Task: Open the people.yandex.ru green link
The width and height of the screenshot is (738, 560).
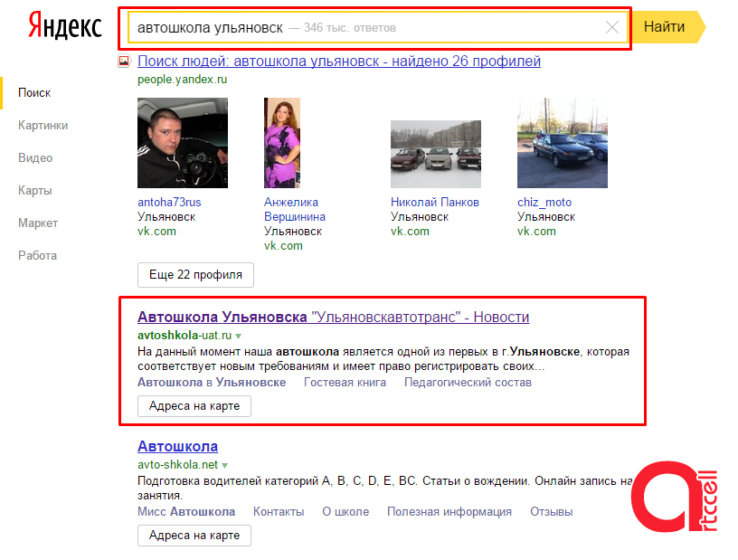Action: click(x=182, y=80)
